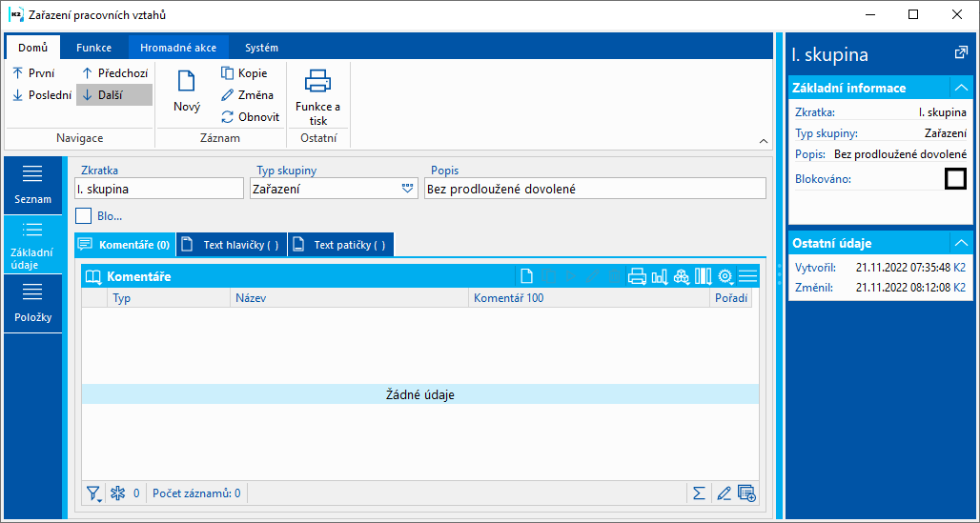Open Základní údaje side section
Image resolution: width=980 pixels, height=523 pixels.
pyautogui.click(x=33, y=245)
